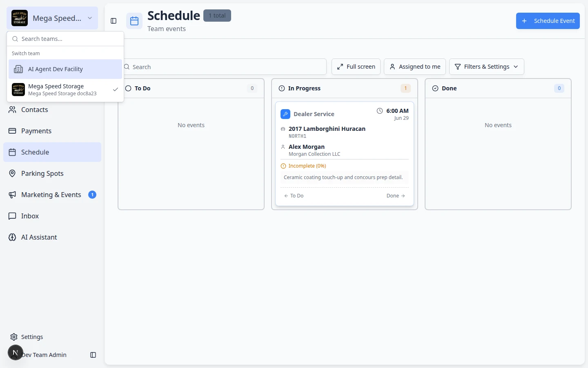The image size is (588, 368).
Task: Move the event back to To Do
Action: [x=294, y=196]
